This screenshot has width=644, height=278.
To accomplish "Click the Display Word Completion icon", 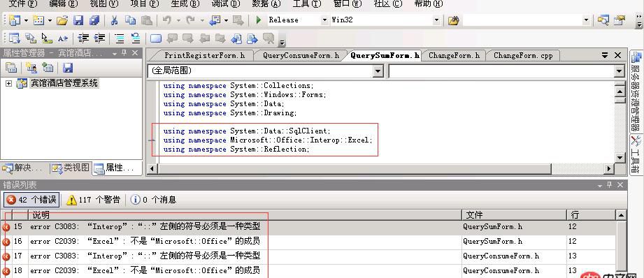I will click(63, 38).
